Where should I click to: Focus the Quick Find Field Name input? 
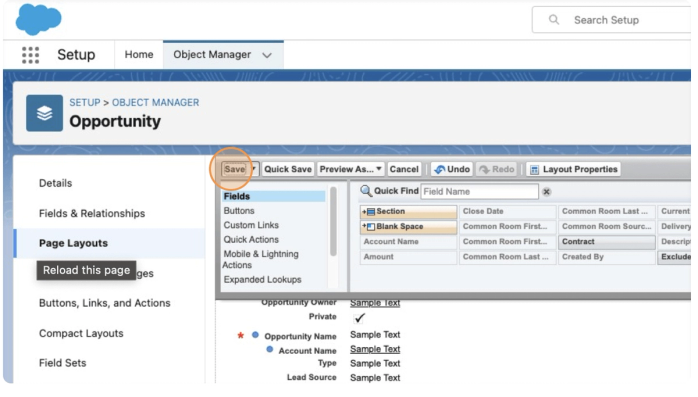click(479, 192)
